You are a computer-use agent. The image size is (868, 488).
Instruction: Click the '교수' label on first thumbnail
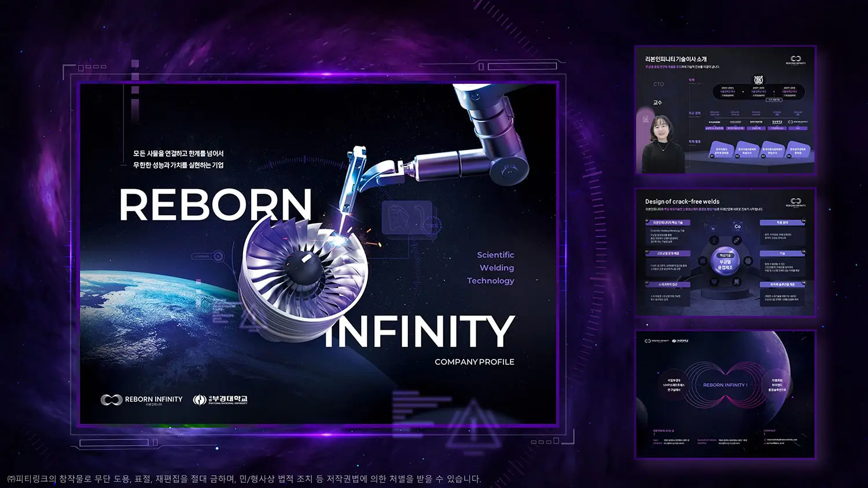tap(657, 102)
